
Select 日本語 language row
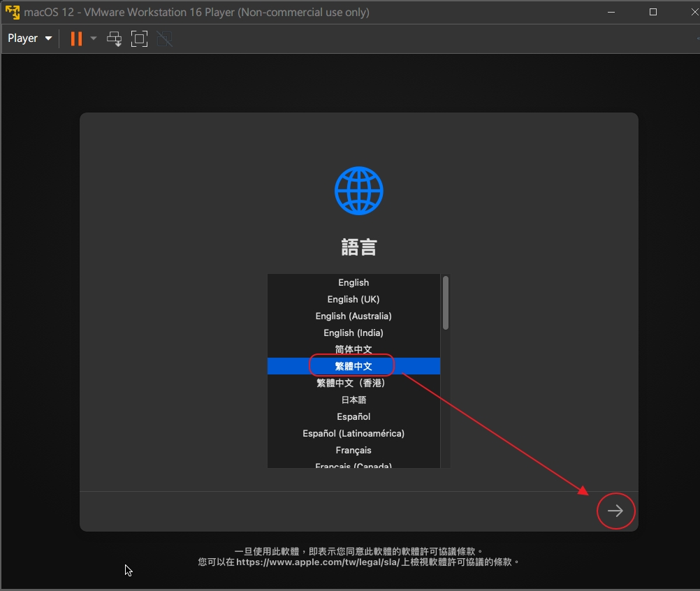pos(353,400)
